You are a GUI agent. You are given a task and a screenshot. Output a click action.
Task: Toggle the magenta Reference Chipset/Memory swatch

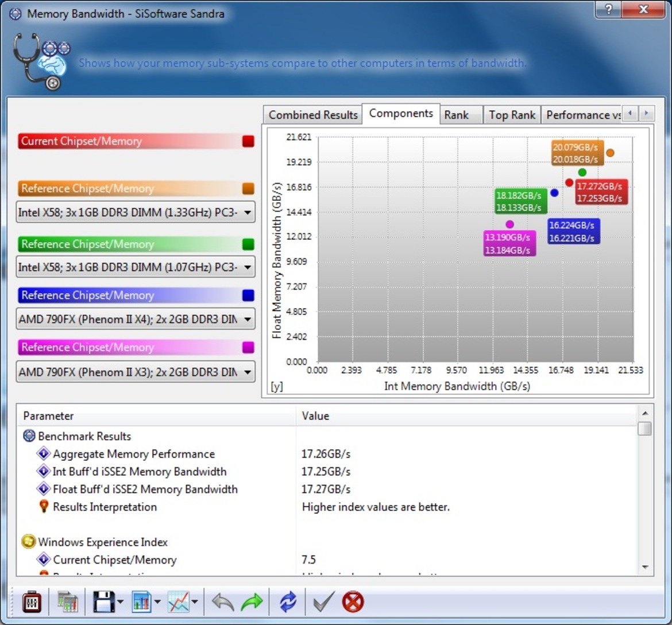(248, 347)
